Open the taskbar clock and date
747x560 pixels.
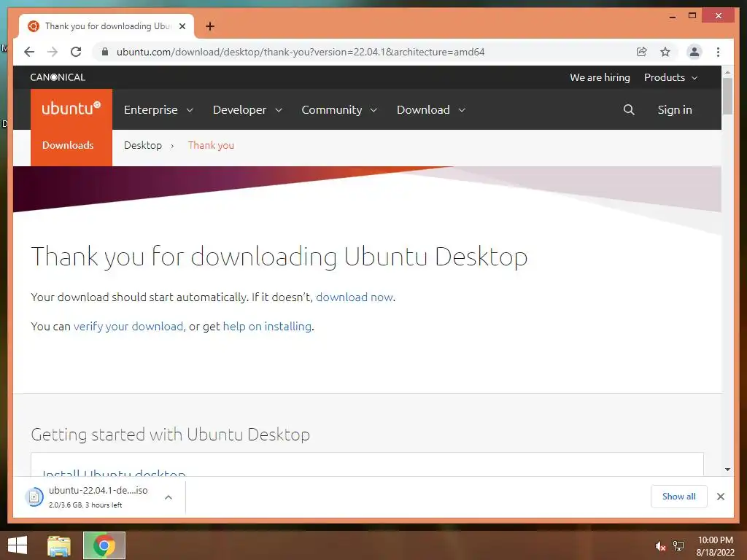click(x=715, y=546)
